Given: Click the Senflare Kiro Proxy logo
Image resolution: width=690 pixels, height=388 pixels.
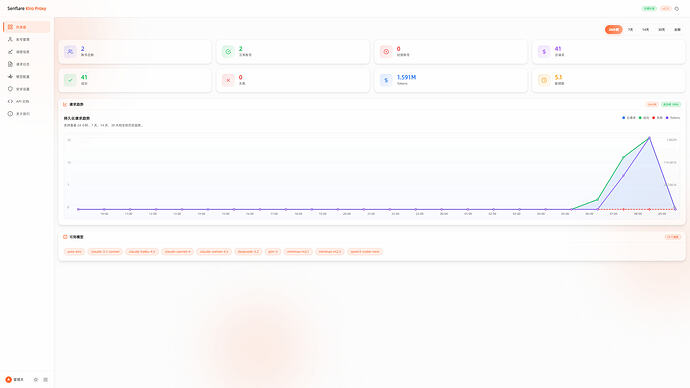Looking at the screenshot, I should 27,8.
